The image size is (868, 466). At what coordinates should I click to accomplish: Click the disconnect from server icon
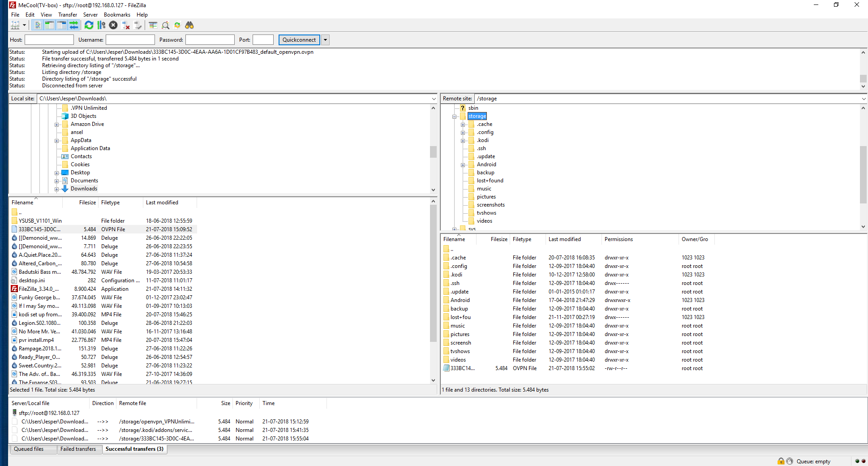(x=126, y=26)
